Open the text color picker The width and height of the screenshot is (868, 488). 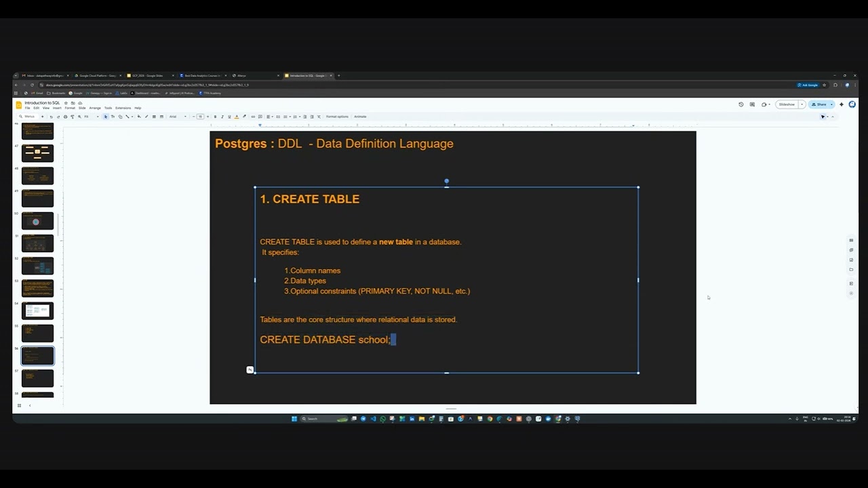click(x=237, y=117)
